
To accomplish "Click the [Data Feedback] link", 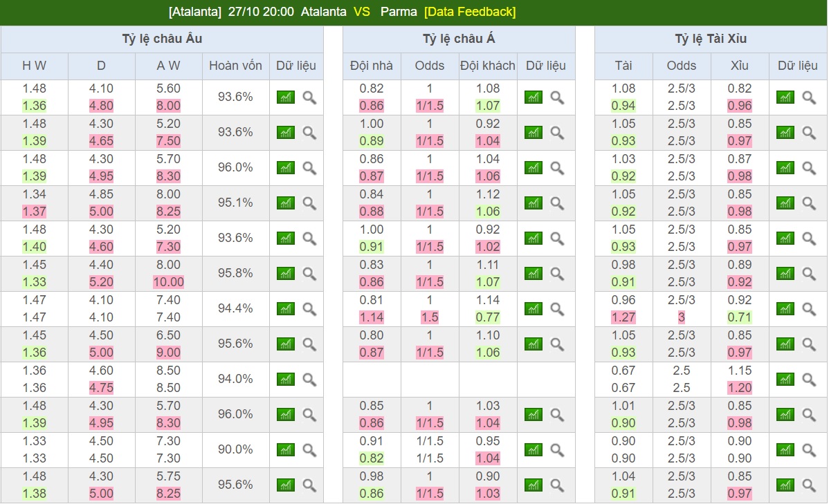I will click(x=469, y=12).
